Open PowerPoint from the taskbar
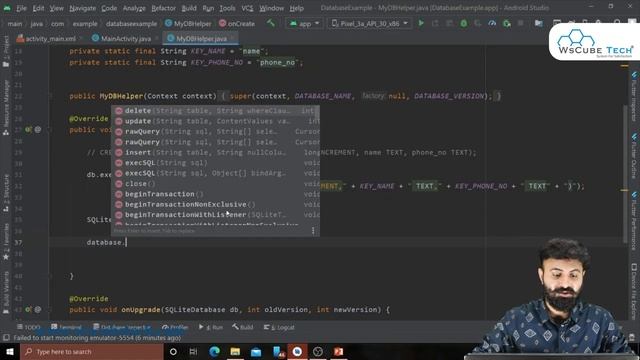The height and width of the screenshot is (360, 640). tap(338, 351)
